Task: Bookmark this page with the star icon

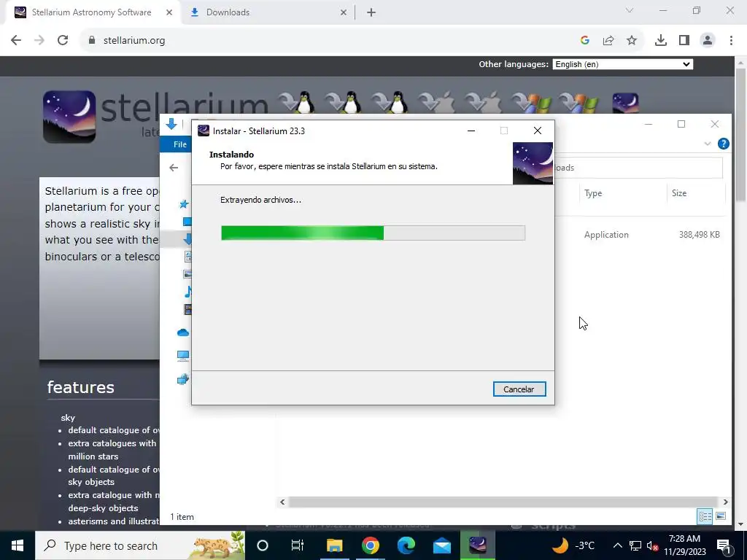Action: tap(632, 41)
